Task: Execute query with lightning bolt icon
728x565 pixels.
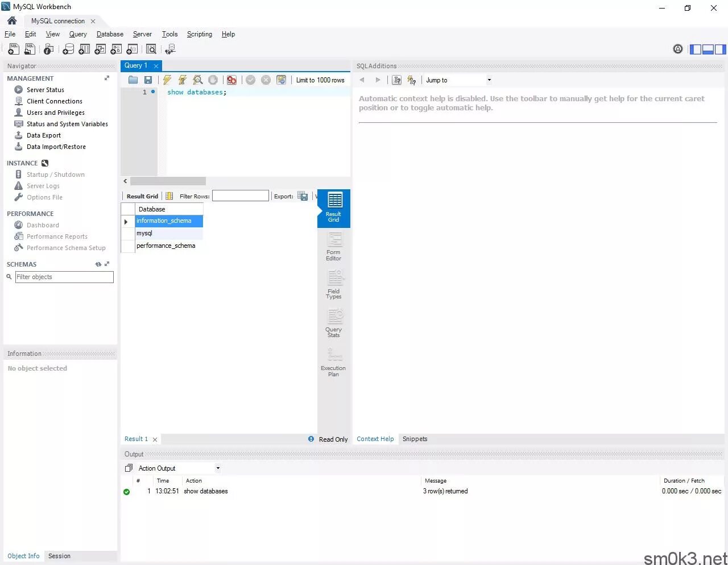Action: point(167,80)
